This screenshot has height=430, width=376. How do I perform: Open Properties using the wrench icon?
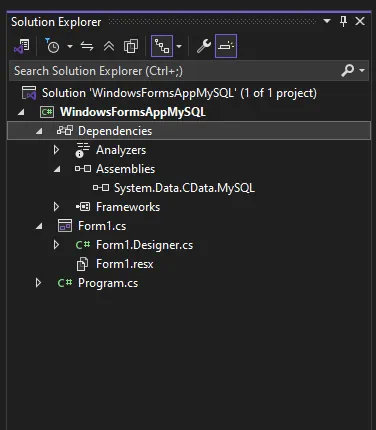[x=204, y=46]
